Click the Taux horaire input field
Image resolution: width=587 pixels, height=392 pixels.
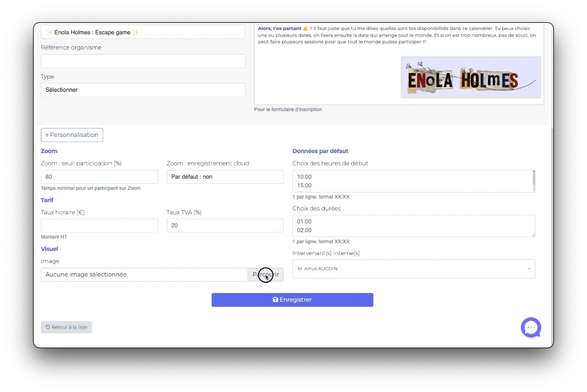click(99, 226)
